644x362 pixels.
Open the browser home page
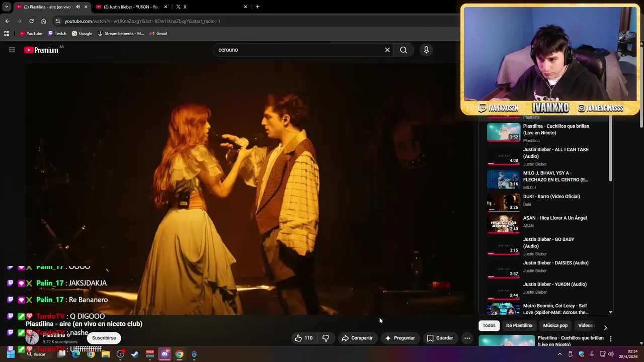pyautogui.click(x=43, y=21)
